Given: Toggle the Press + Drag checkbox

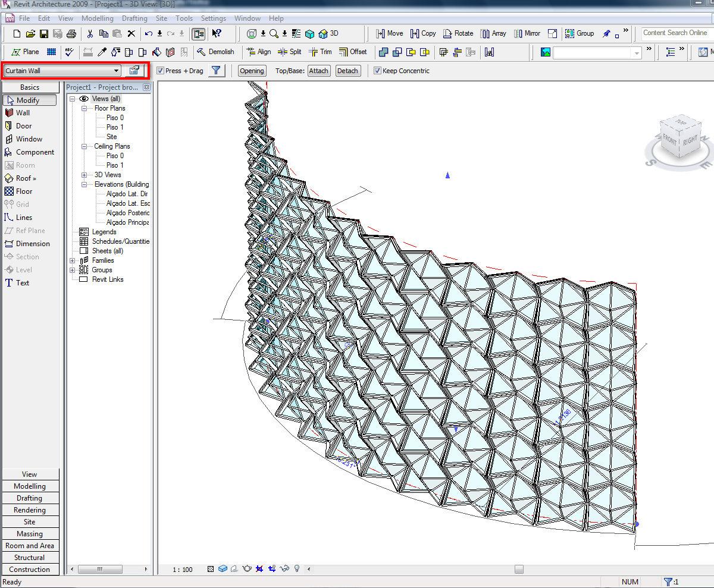Looking at the screenshot, I should (x=160, y=71).
